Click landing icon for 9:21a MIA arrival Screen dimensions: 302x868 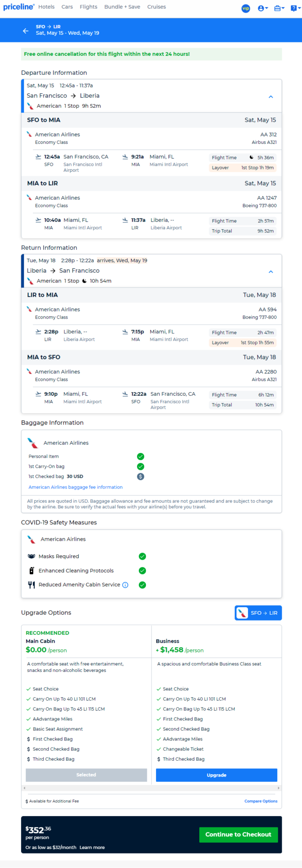coord(125,157)
